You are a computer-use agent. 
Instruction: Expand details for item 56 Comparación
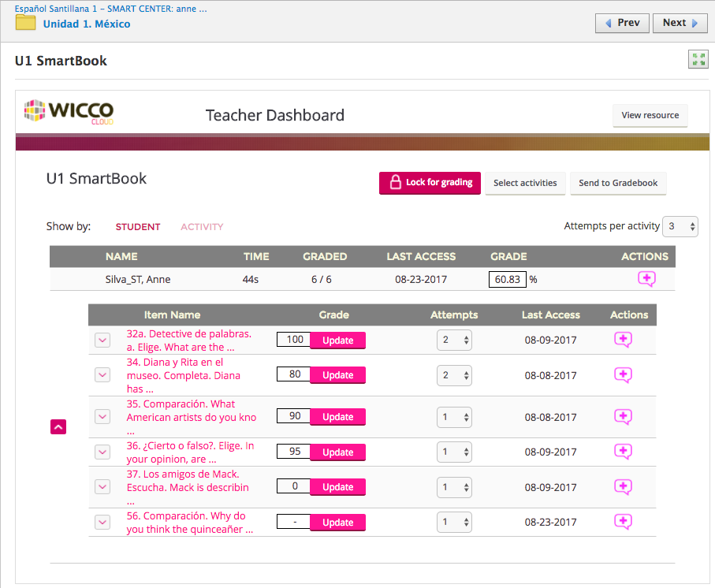click(x=102, y=523)
